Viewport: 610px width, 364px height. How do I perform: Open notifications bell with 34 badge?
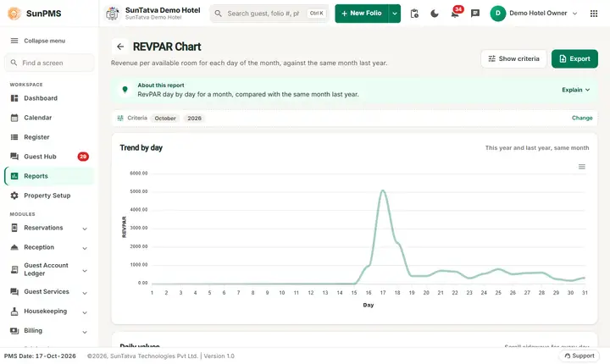[x=455, y=14]
